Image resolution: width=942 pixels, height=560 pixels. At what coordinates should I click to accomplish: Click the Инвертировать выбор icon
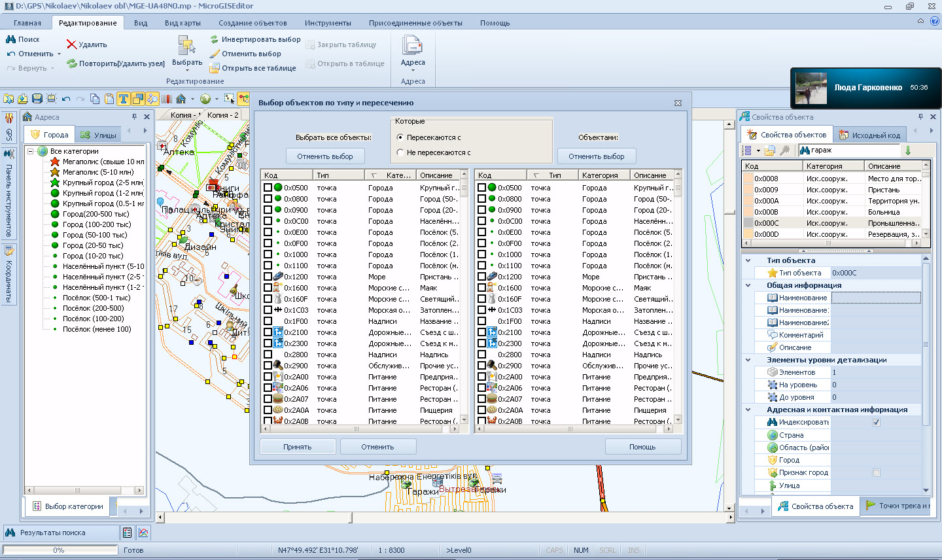[x=214, y=39]
